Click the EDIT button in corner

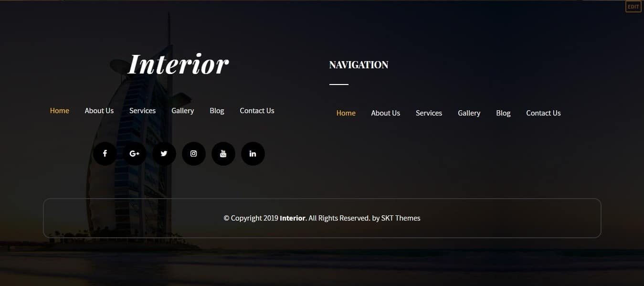click(x=633, y=7)
